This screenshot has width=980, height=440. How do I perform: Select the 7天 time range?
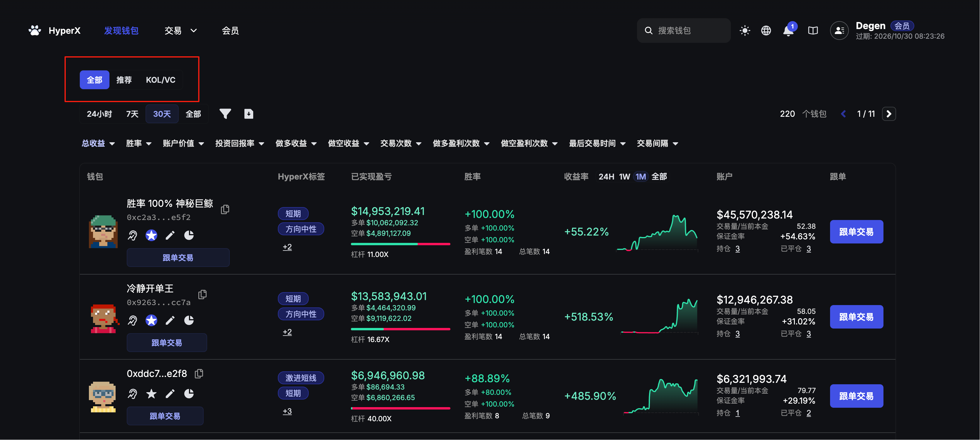[132, 114]
